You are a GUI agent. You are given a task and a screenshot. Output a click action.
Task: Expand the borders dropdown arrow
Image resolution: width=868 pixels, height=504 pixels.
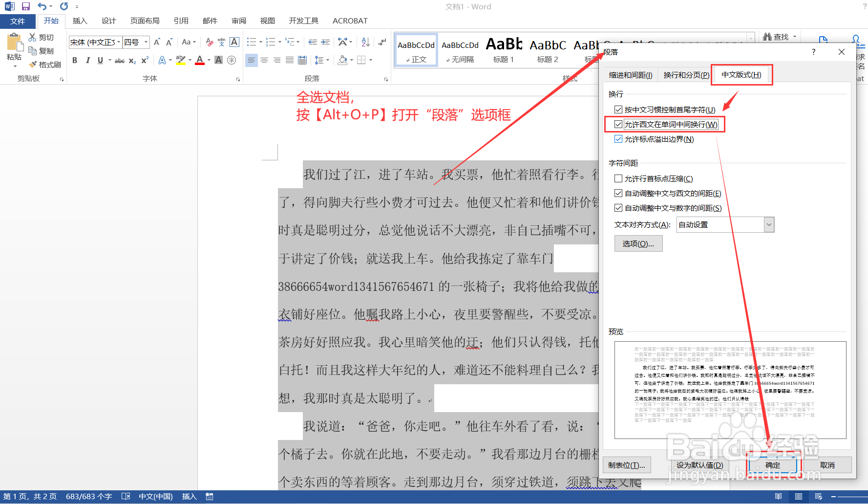(x=371, y=60)
